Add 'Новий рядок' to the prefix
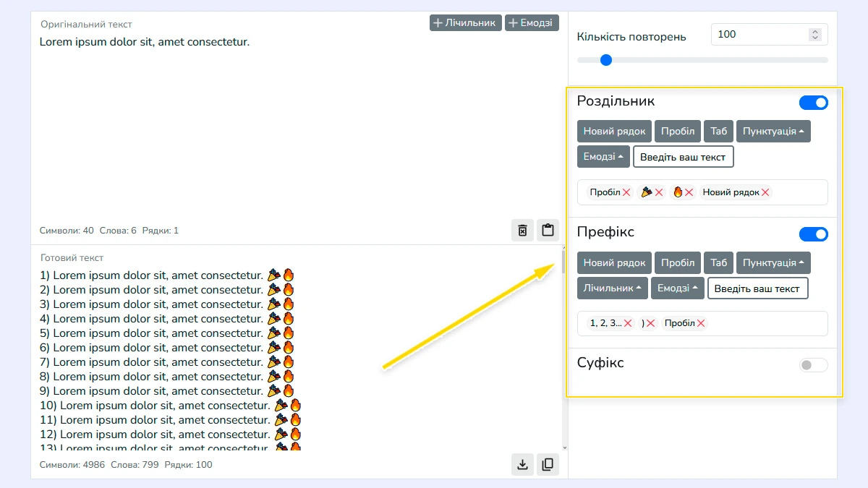The image size is (868, 488). 614,263
